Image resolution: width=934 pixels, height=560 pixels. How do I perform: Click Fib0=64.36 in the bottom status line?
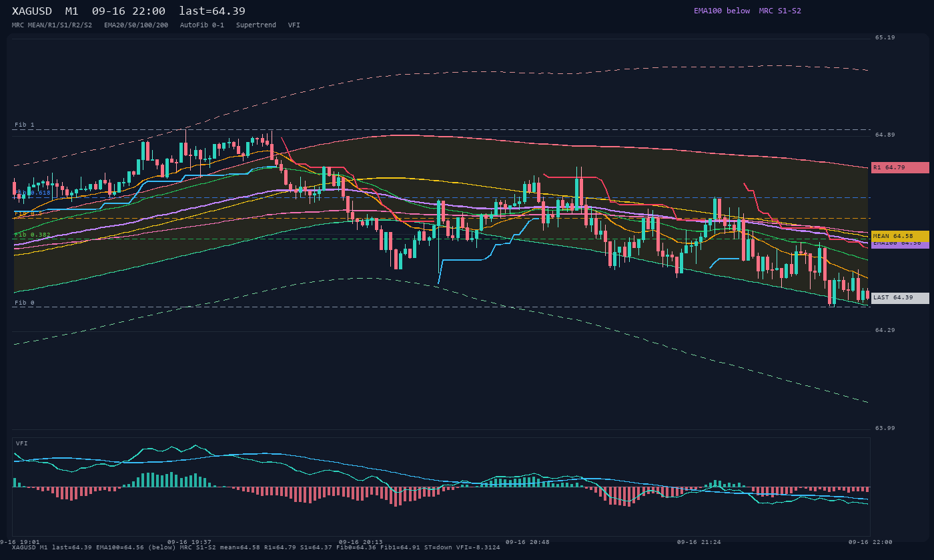356,547
